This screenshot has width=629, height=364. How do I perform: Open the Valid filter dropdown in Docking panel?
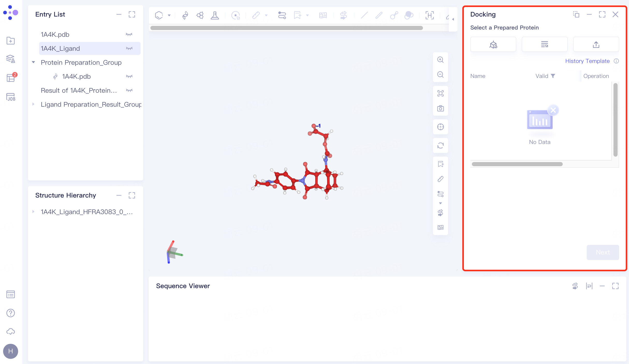(553, 76)
